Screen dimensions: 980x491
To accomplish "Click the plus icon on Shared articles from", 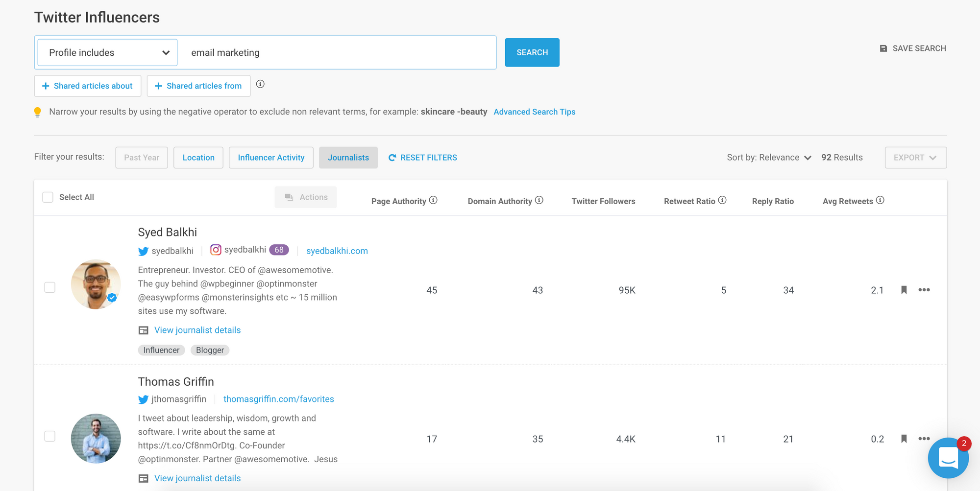I will pyautogui.click(x=158, y=86).
